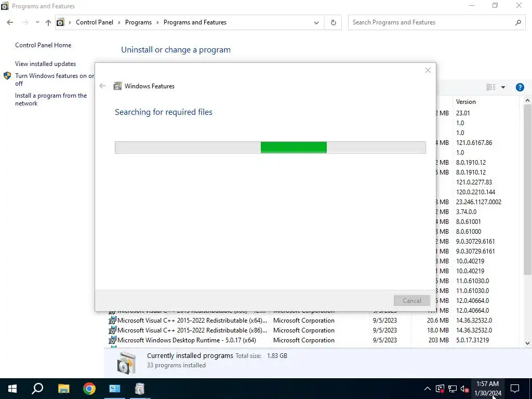This screenshot has width=532, height=399.
Task: Select Visual C++ 2015-2022 Redistributable (x86) row
Action: tap(313, 330)
